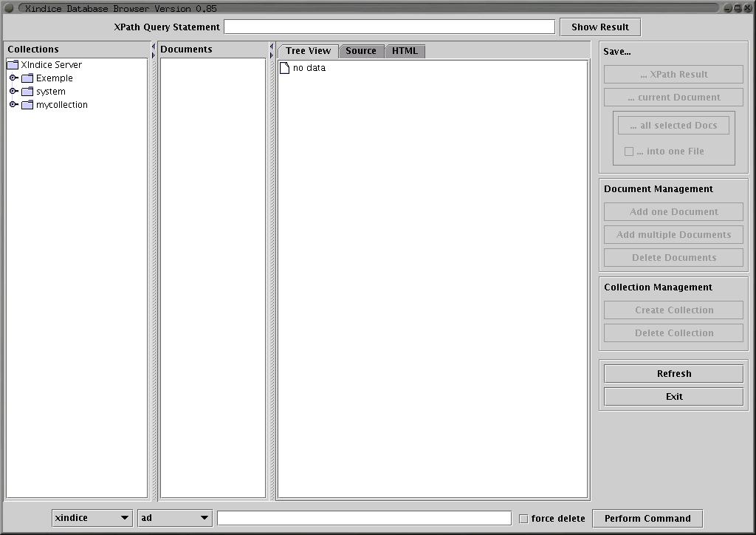Click the right-pointing arrow beside the Tree View tab
This screenshot has height=535, width=756.
click(272, 55)
